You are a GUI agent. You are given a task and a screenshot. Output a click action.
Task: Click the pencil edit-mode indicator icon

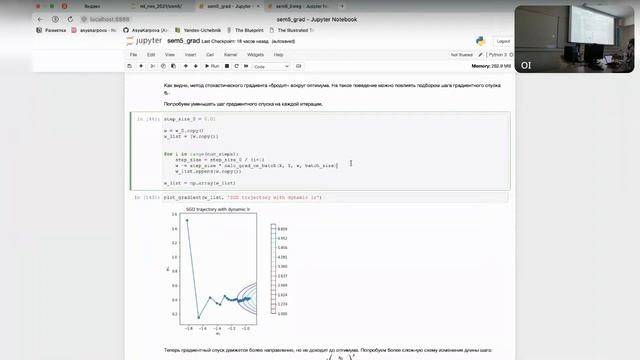tap(480, 55)
